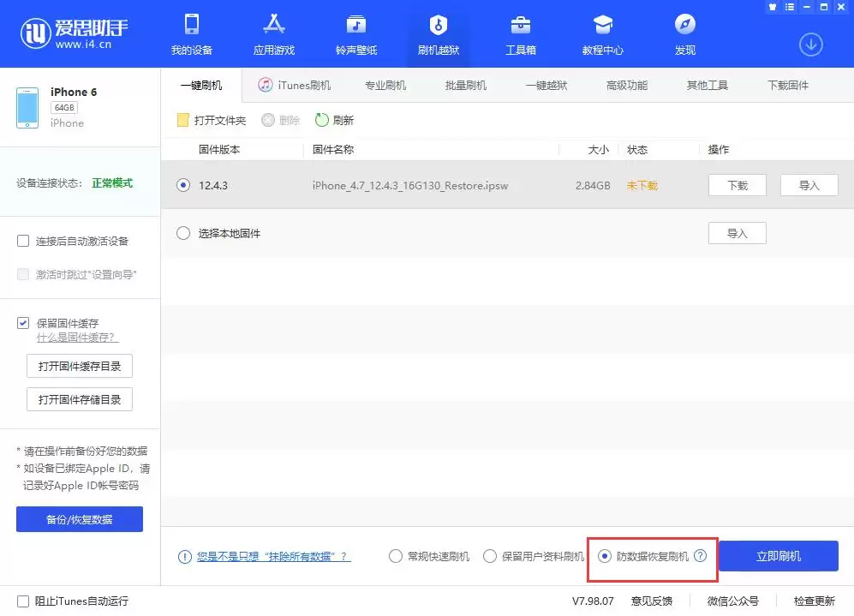Click firmware name iPhone_4.7_12.4.3_16G130_Restore.ipsw
This screenshot has width=854, height=616.
[410, 186]
